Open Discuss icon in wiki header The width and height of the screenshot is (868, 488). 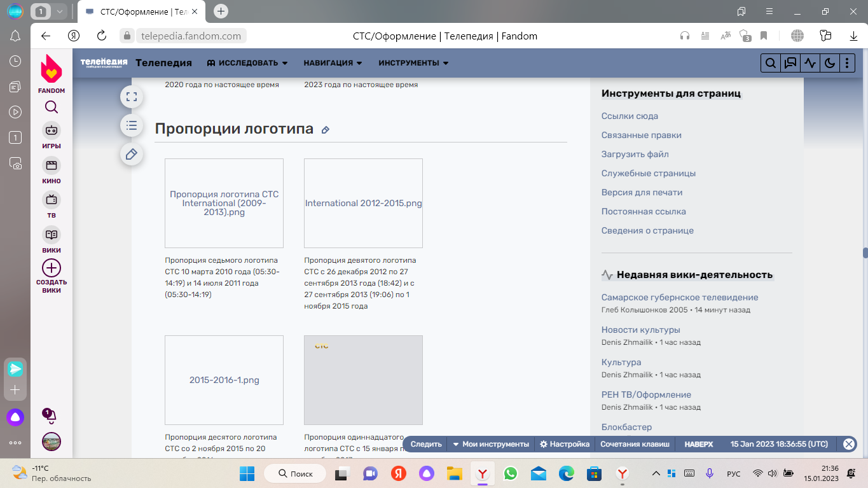[790, 63]
